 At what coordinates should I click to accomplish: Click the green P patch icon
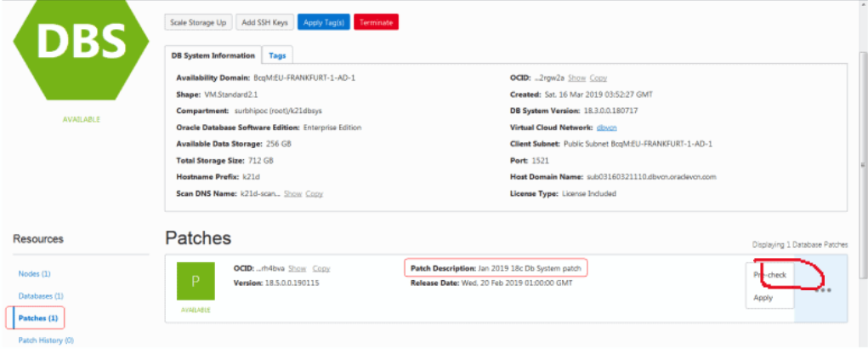tap(196, 282)
